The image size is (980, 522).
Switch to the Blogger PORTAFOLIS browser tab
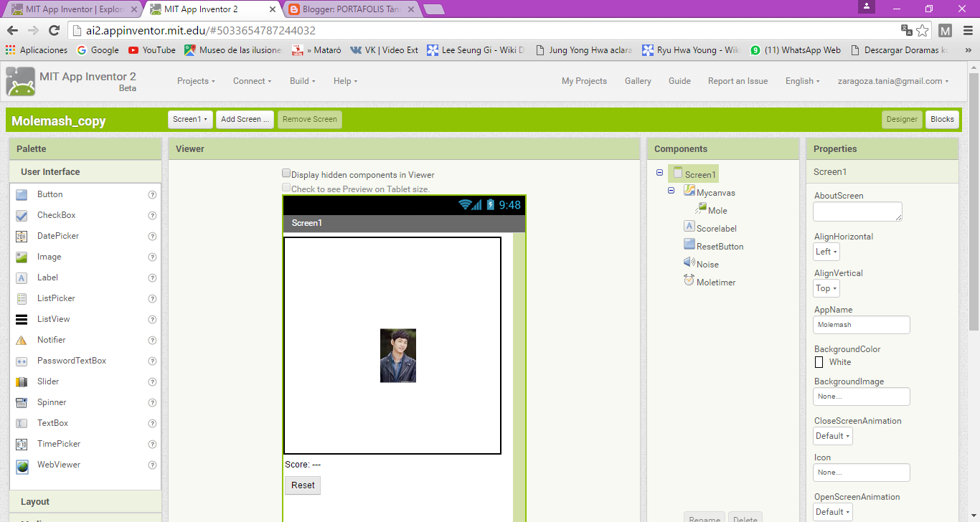pyautogui.click(x=352, y=9)
